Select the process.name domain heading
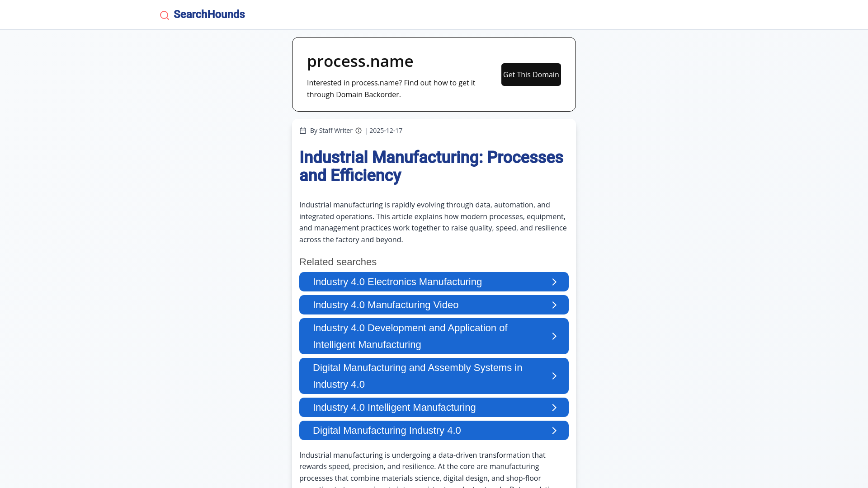The height and width of the screenshot is (488, 868). 360,61
